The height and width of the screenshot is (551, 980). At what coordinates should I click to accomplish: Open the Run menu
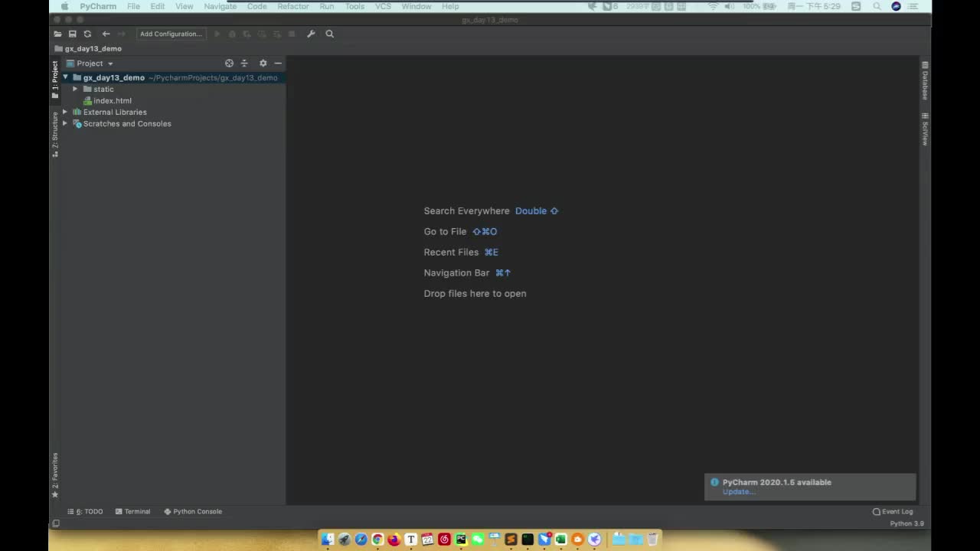coord(327,6)
